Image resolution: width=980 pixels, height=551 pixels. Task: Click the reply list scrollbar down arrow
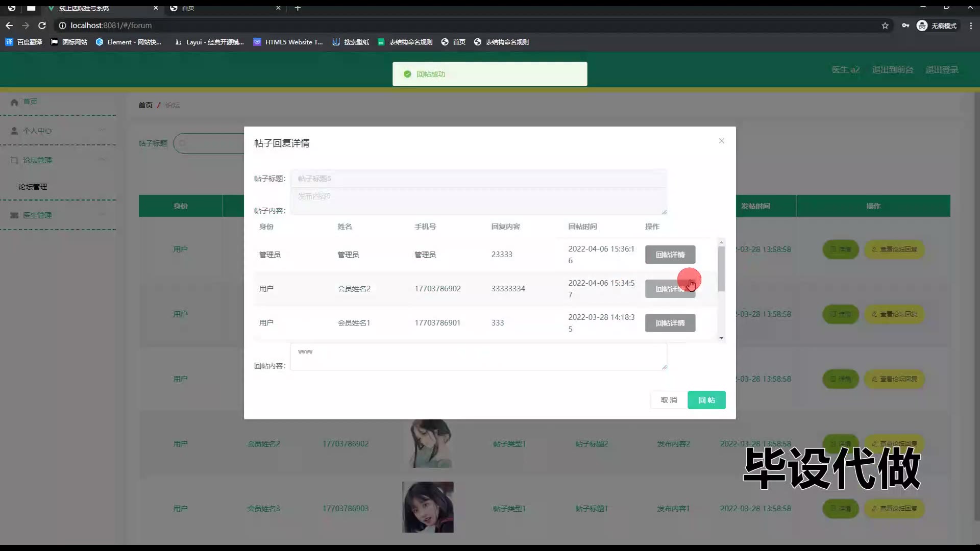pyautogui.click(x=721, y=338)
